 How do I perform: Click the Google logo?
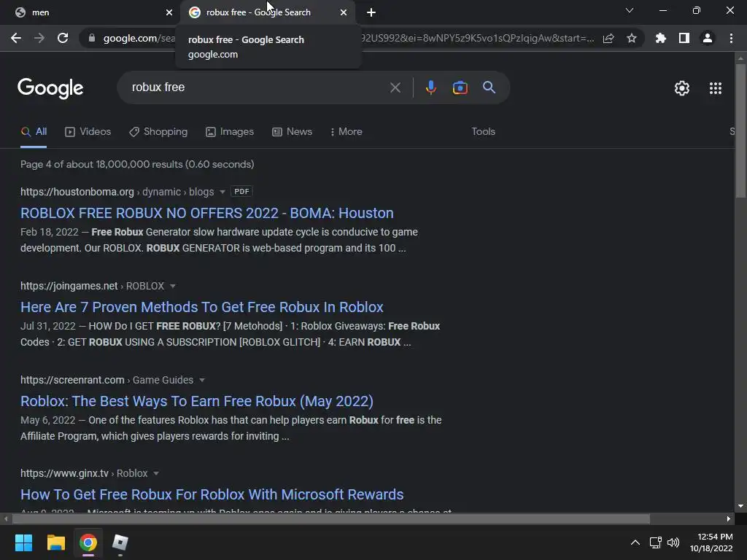click(50, 88)
